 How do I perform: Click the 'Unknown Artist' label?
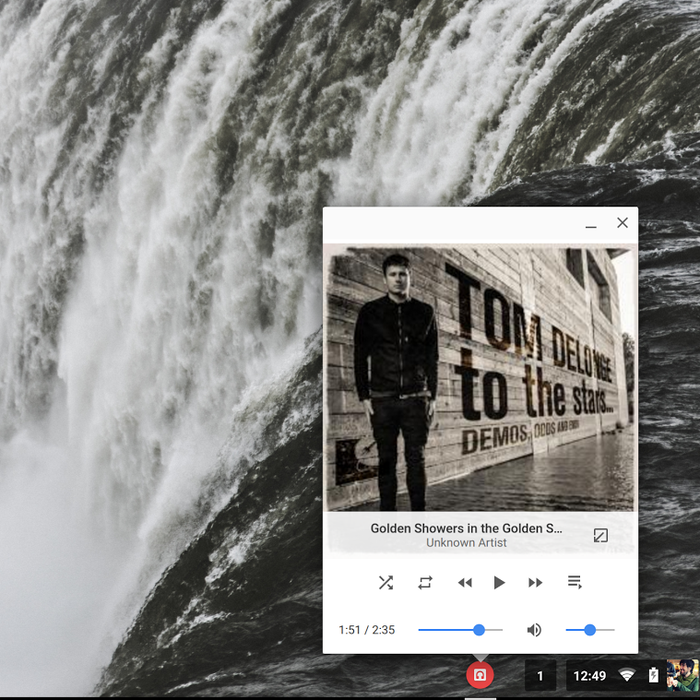click(466, 543)
